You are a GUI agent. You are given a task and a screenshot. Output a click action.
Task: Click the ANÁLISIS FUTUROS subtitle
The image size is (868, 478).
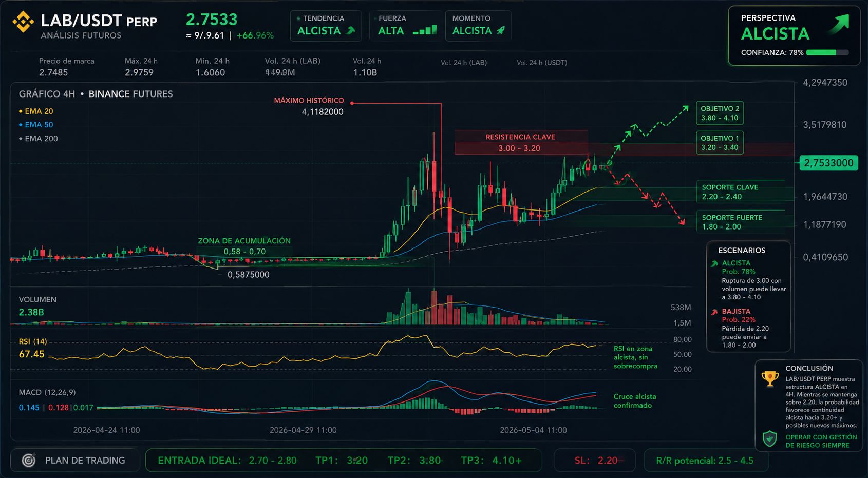[x=81, y=35]
